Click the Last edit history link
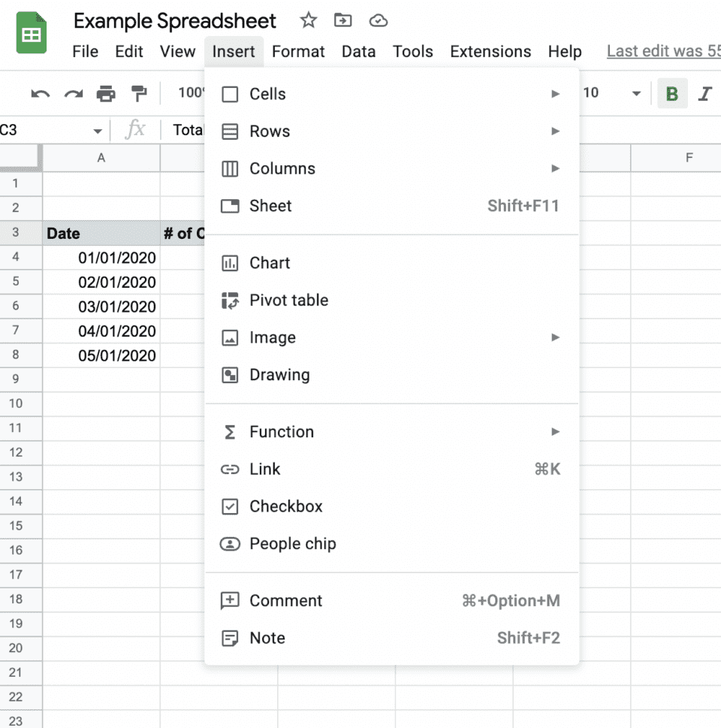 [x=662, y=51]
